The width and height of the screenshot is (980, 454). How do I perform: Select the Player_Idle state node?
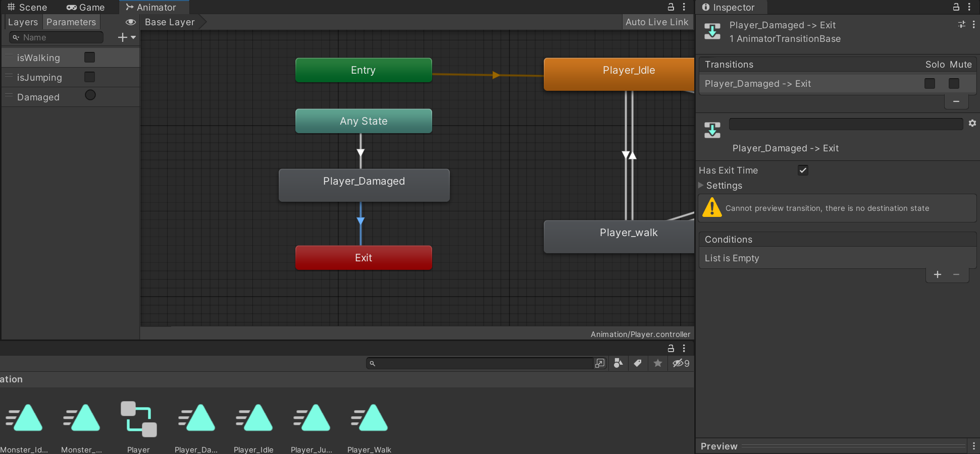619,74
